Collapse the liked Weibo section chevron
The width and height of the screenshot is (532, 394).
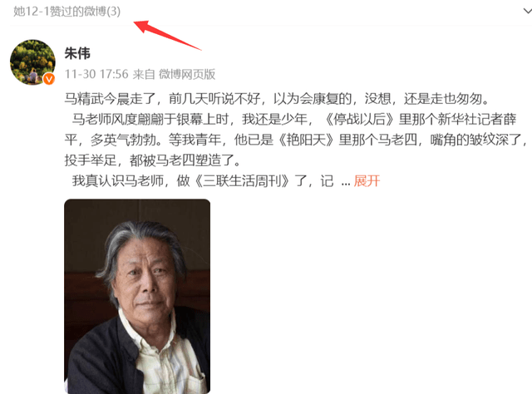tap(527, 11)
